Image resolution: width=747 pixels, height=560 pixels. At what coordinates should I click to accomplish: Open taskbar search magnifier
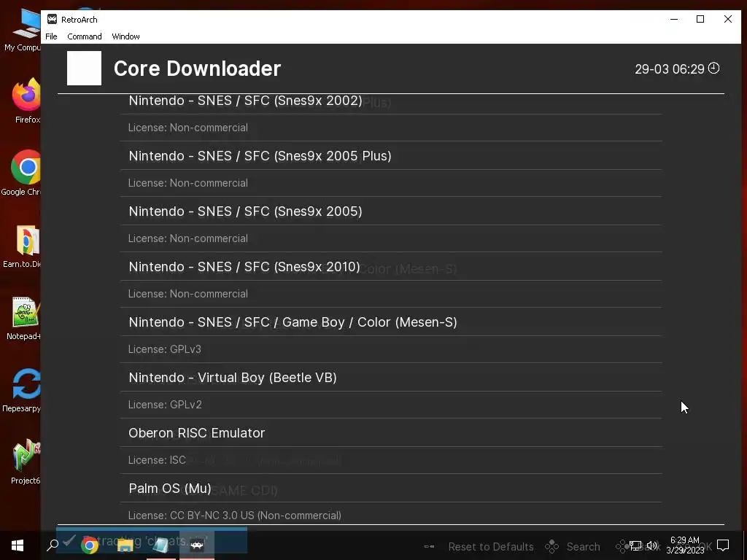53,545
